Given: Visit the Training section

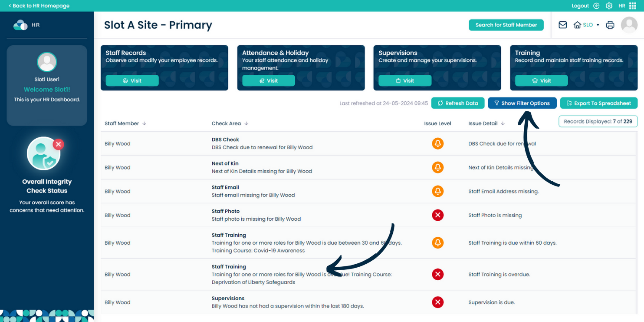Looking at the screenshot, I should pyautogui.click(x=541, y=80).
